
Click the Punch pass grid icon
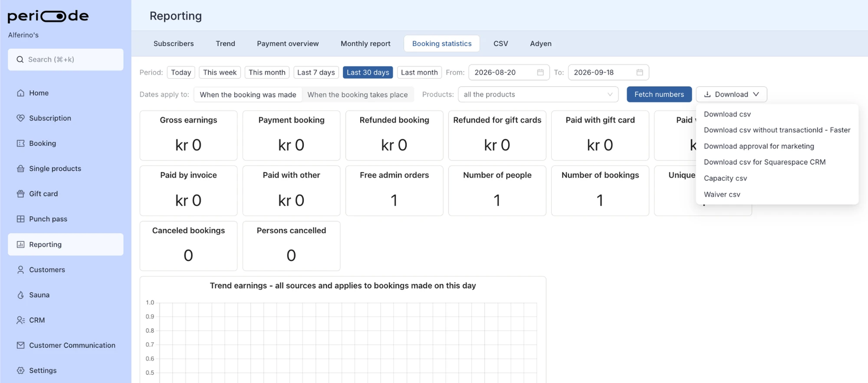pyautogui.click(x=21, y=219)
